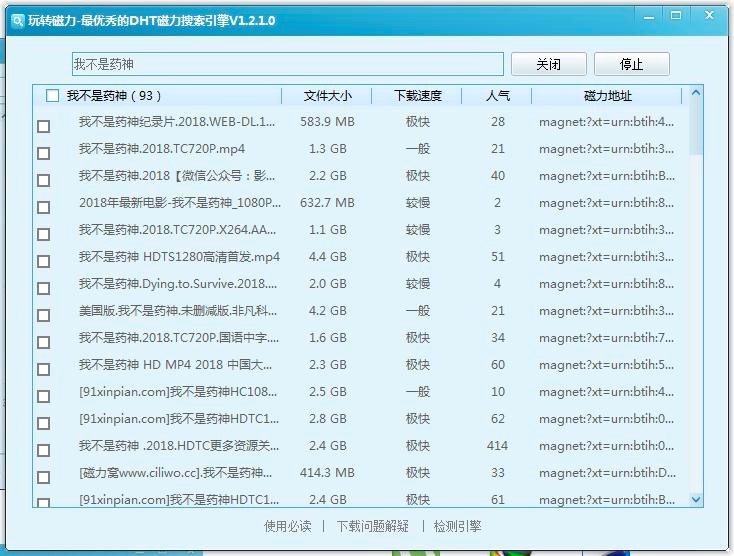Click the search box containing 我不是药神
734x556 pixels.
tap(288, 64)
